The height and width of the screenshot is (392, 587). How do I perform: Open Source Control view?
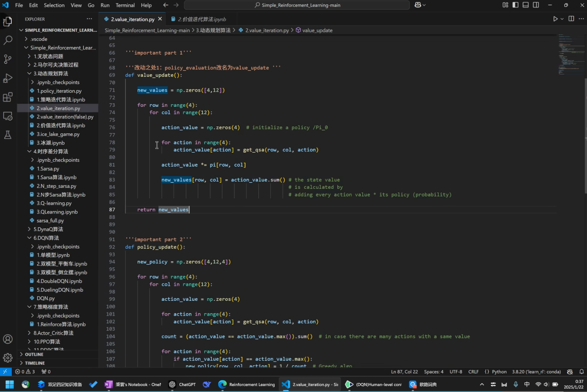click(x=8, y=59)
